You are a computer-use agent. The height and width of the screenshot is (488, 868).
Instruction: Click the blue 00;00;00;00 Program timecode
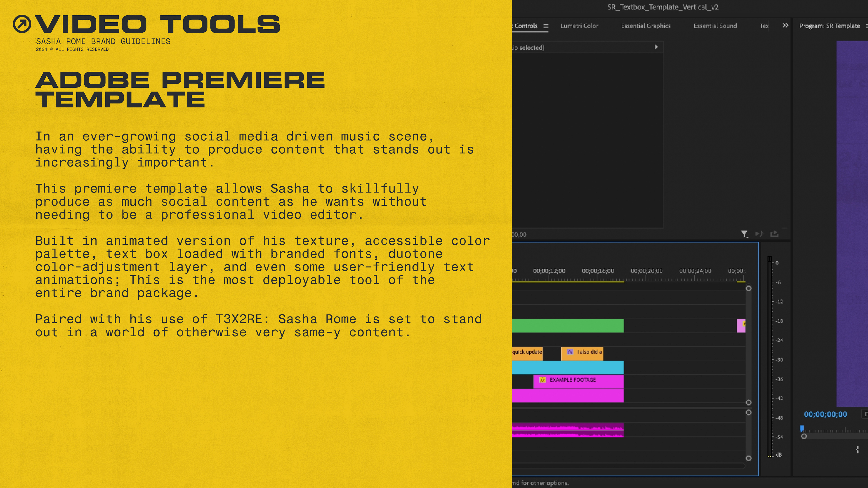(825, 414)
